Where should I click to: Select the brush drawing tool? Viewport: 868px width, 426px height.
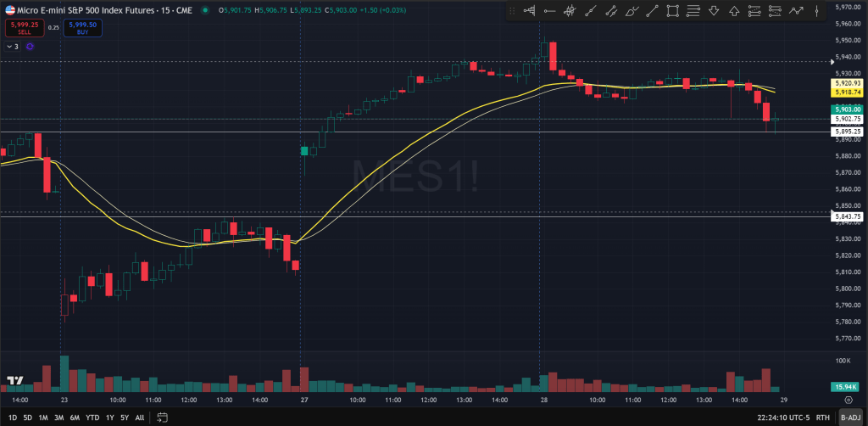pyautogui.click(x=632, y=11)
